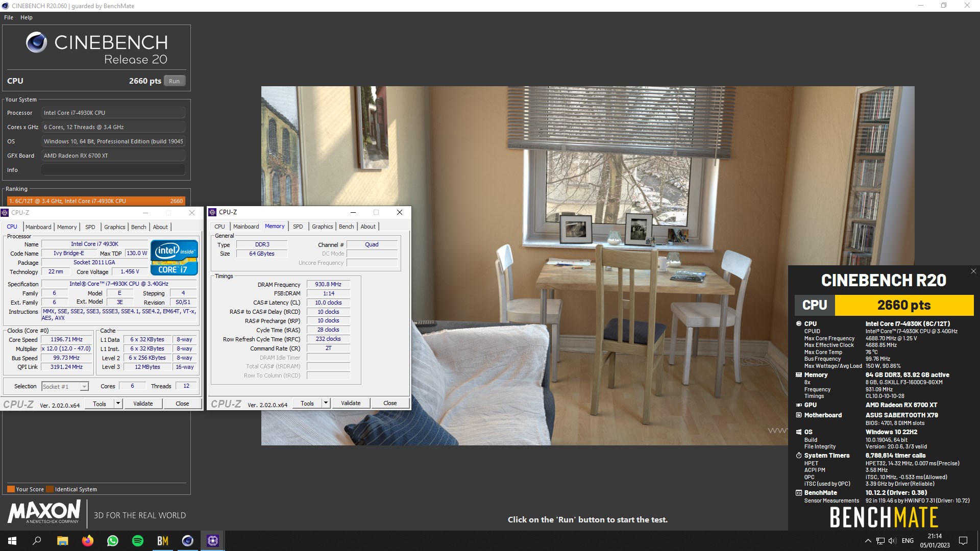
Task: Open SPD tab in right CPU-Z
Action: (x=298, y=227)
